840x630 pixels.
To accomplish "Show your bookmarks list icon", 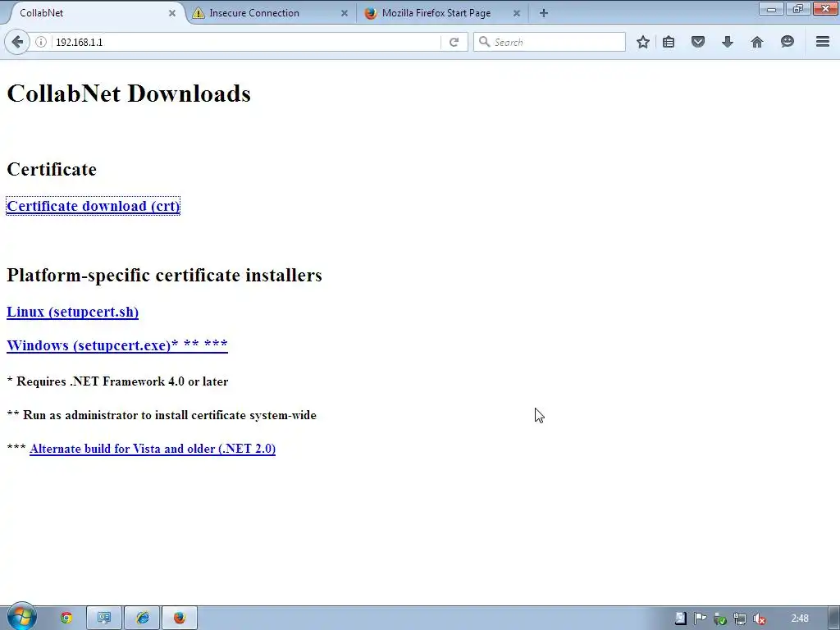I will pos(669,42).
